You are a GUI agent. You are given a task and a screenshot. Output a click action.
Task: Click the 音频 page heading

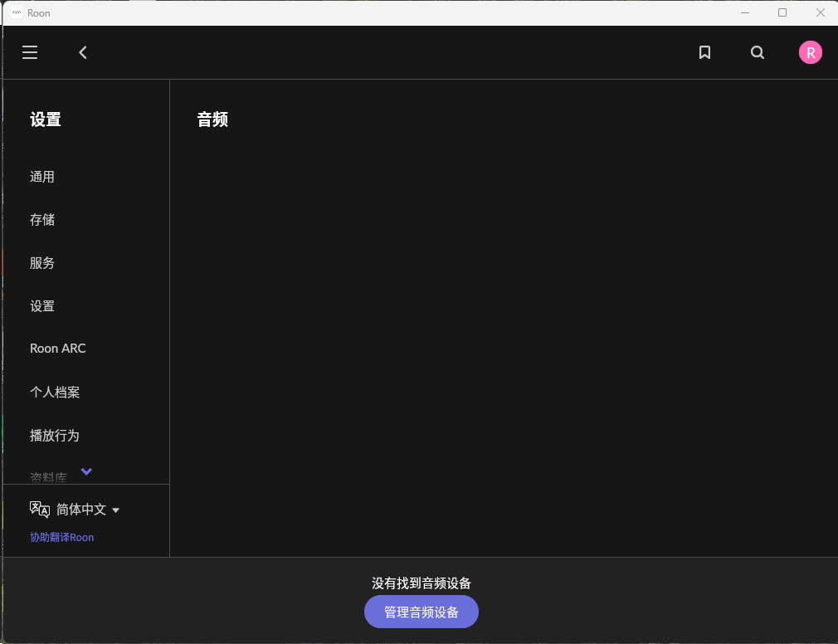pos(212,120)
